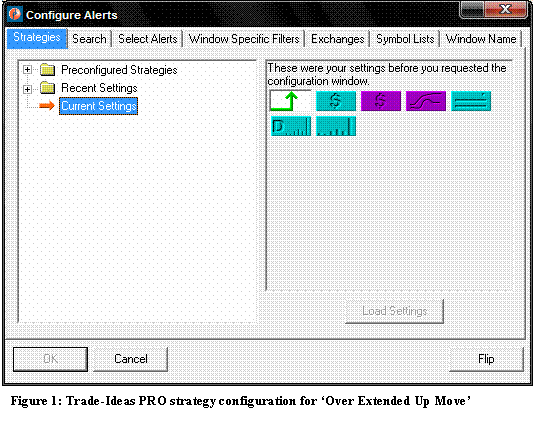544x434 pixels.
Task: Click the green up-arrow alert icon
Action: point(291,101)
